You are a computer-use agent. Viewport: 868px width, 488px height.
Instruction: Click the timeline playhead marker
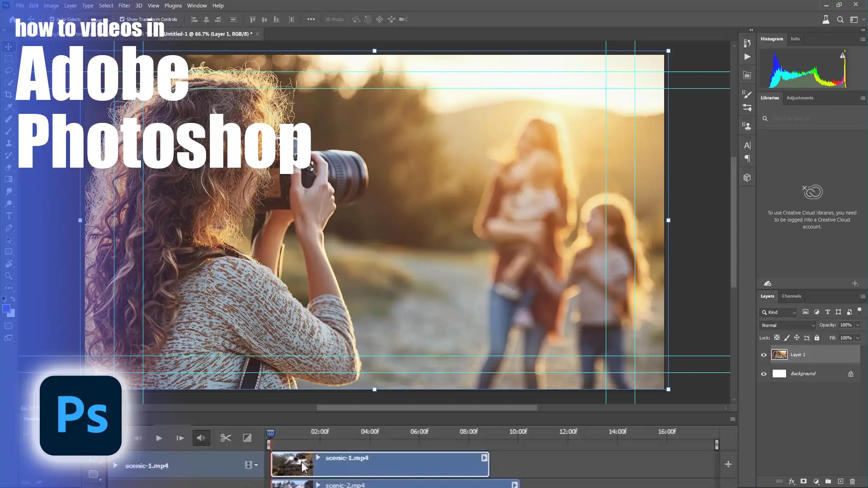(270, 433)
